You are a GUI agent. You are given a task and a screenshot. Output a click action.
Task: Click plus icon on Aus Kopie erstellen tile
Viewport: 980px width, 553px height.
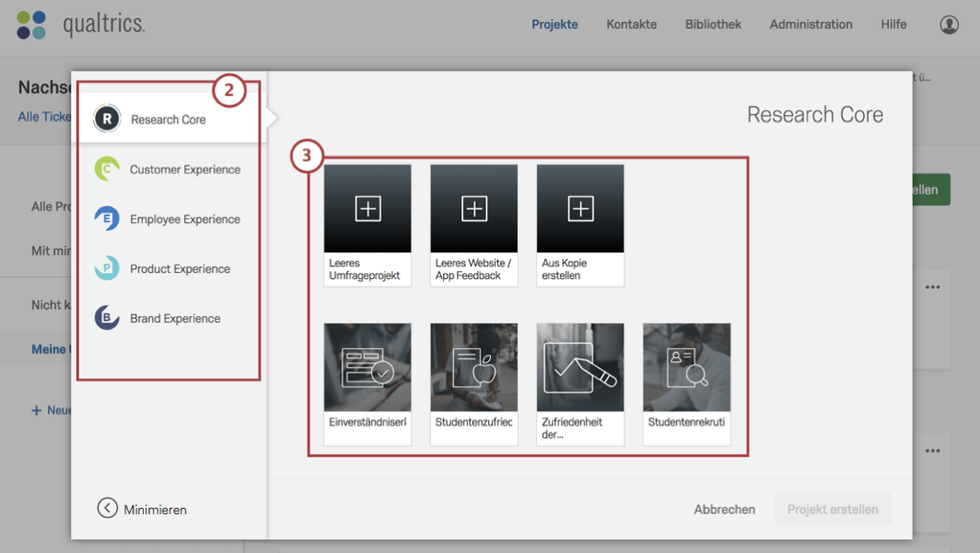coord(580,208)
